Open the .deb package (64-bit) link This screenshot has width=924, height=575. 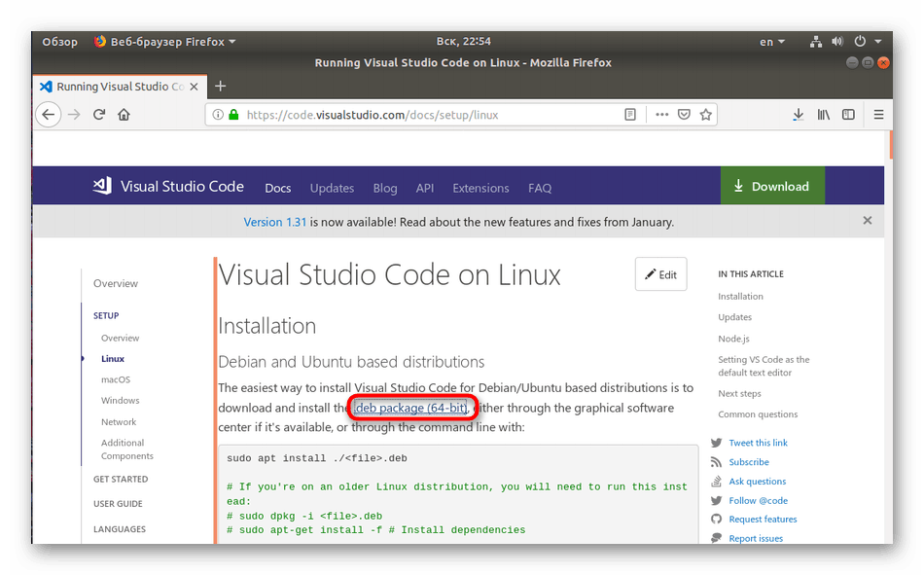tap(410, 408)
